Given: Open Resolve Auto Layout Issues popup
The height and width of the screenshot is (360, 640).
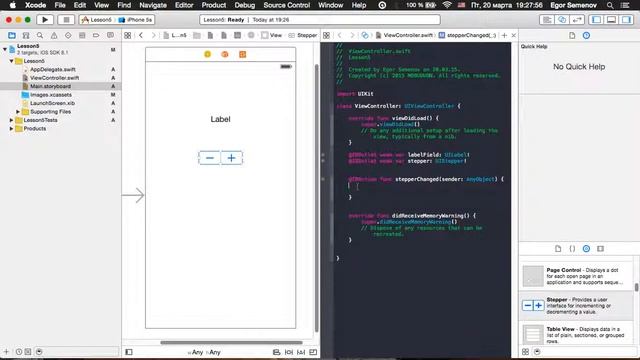Looking at the screenshot, I should 301,352.
